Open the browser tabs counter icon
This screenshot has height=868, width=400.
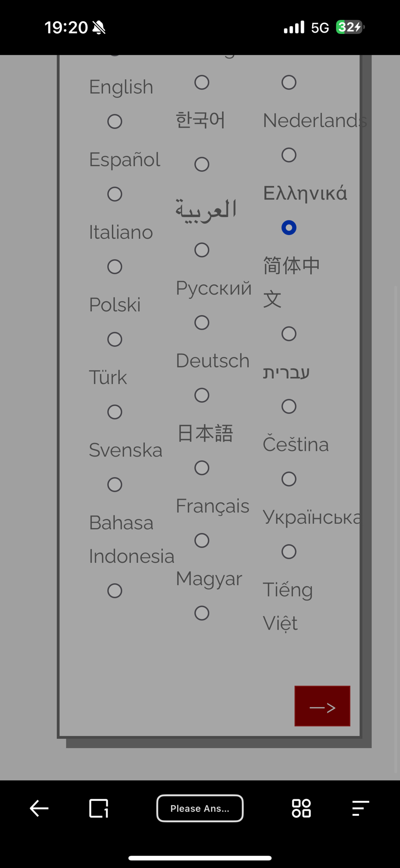[x=99, y=808]
